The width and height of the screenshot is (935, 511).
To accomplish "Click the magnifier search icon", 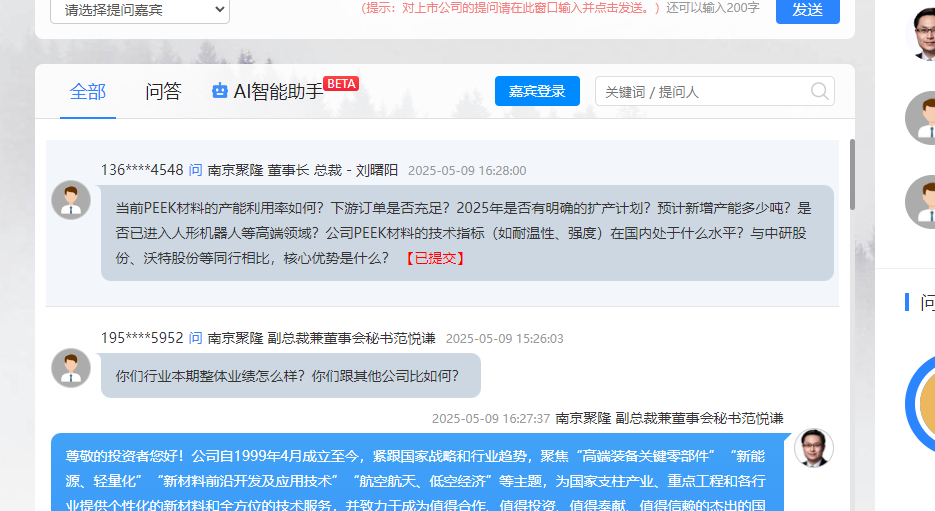I will pos(820,91).
